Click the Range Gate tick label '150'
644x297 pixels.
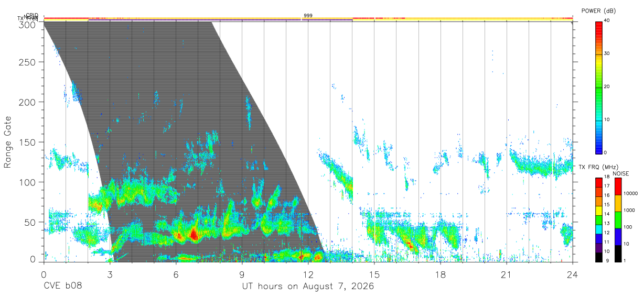[x=28, y=142]
